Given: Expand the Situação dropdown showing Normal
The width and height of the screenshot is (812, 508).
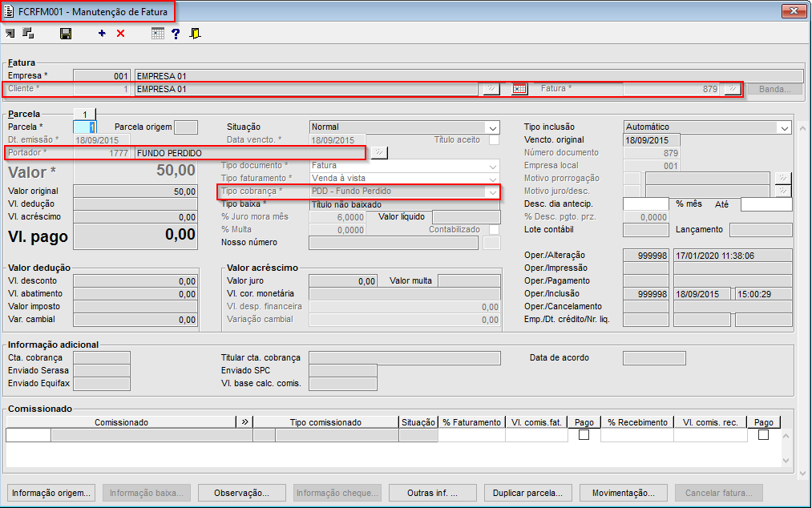Looking at the screenshot, I should coord(492,127).
